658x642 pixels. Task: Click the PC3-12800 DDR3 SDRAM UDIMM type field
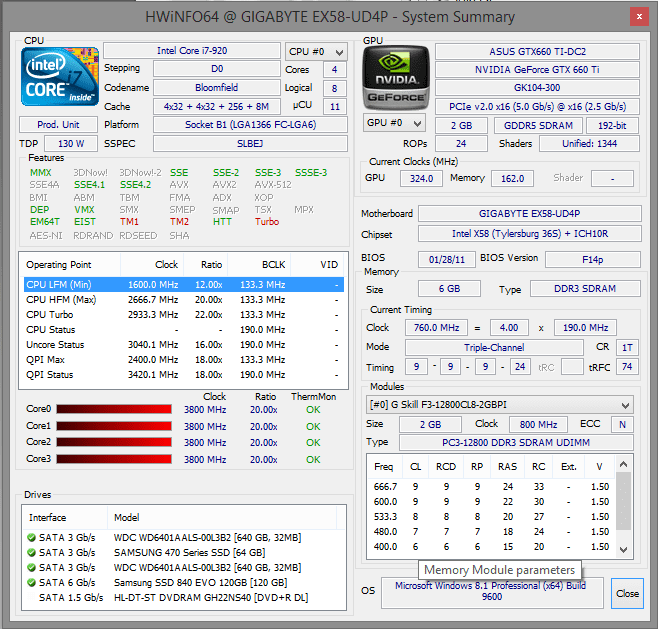coord(516,443)
